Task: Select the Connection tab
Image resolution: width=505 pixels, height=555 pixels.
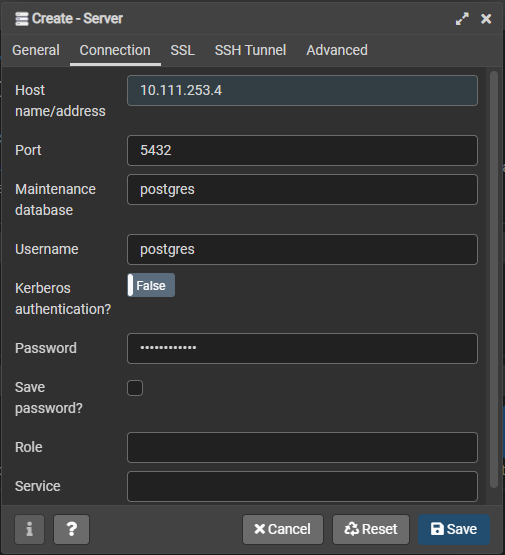Action: pyautogui.click(x=115, y=50)
